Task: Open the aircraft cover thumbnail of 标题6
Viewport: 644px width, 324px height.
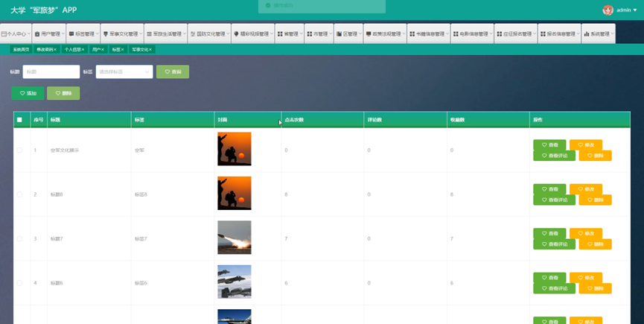Action: click(235, 282)
